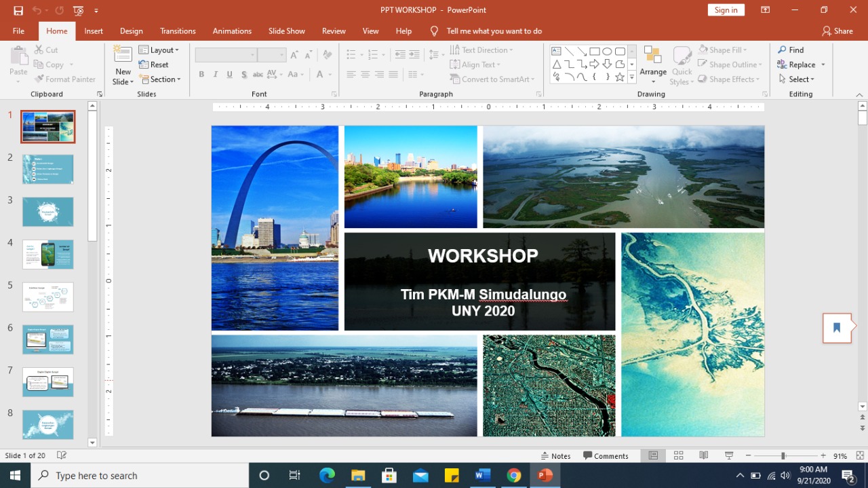868x488 pixels.
Task: Open Word from the taskbar
Action: point(483,475)
